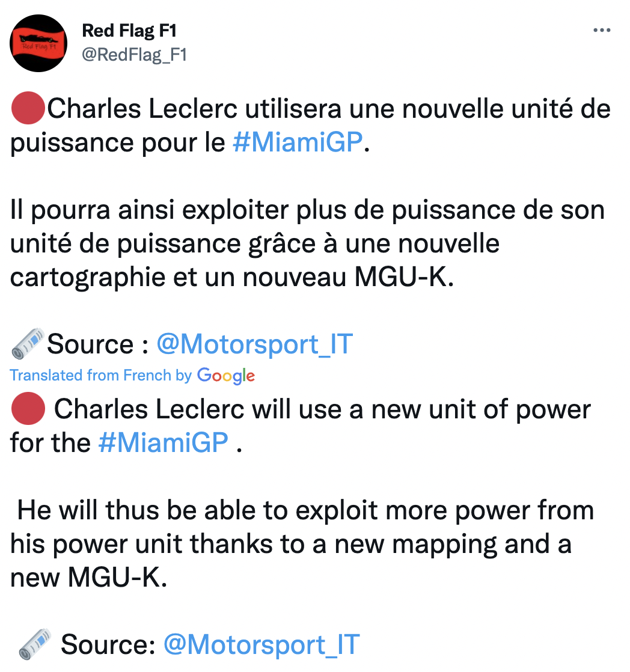Open the Red Flag F1 display name
630x672 pixels.
[129, 31]
